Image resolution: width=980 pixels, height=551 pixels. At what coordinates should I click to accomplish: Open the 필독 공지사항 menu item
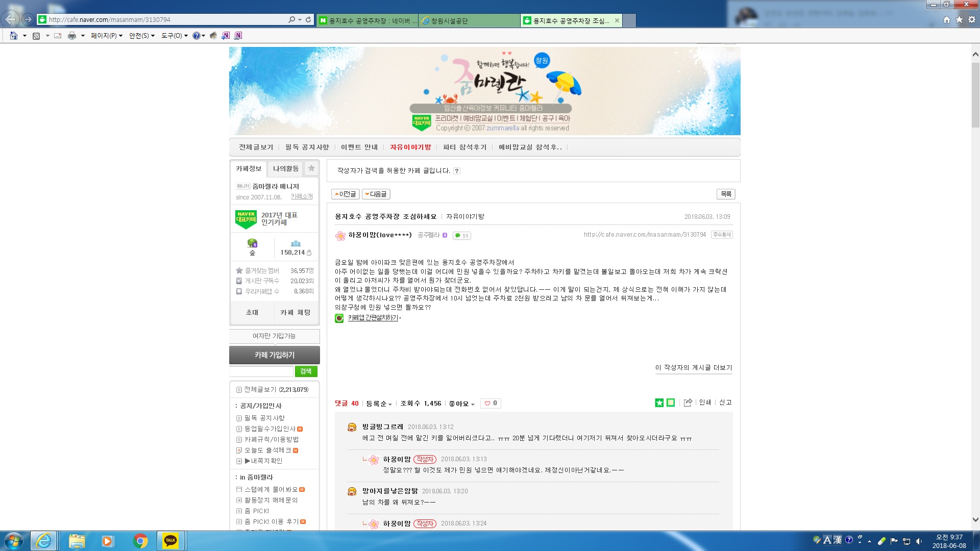pyautogui.click(x=307, y=147)
